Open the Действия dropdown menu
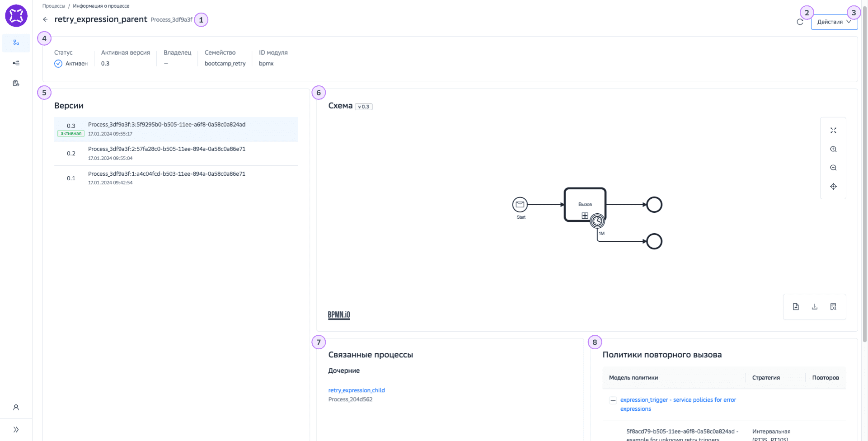 (x=834, y=21)
